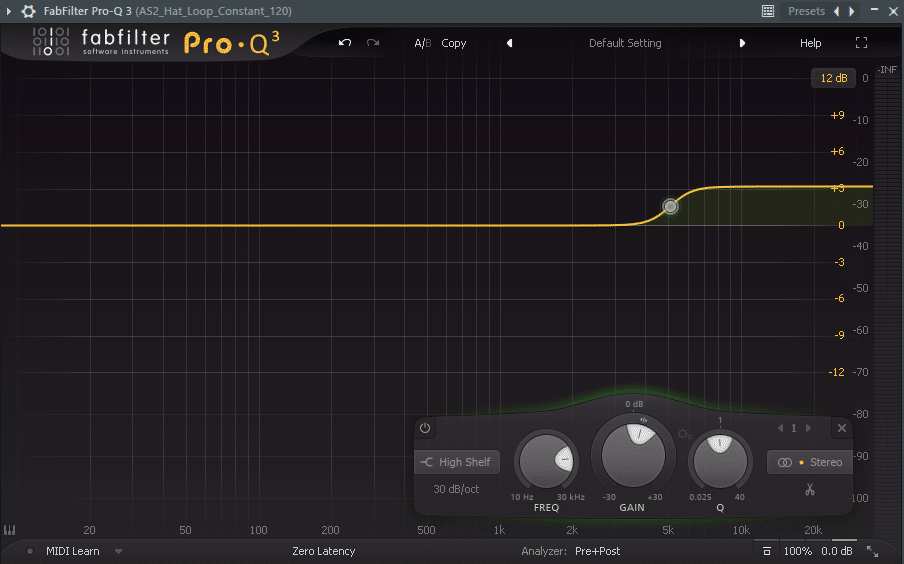904x564 pixels.
Task: Toggle global bypass icon in bottom bar
Action: [766, 551]
